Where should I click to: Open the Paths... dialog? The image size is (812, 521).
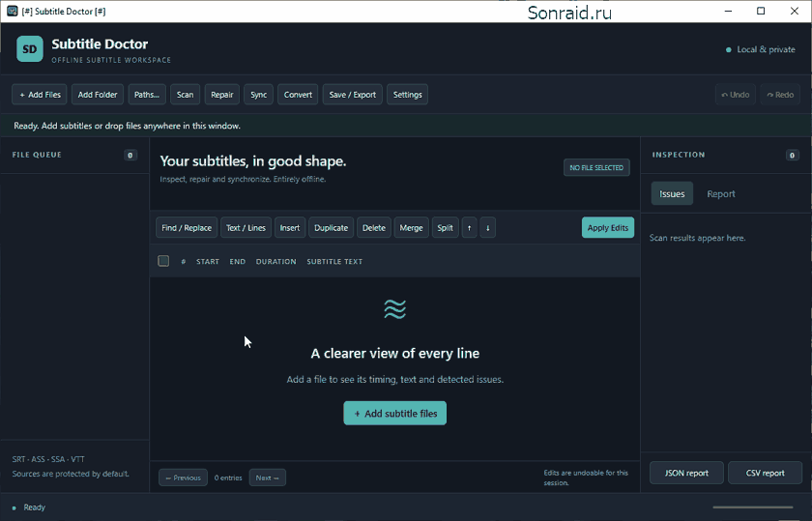tap(147, 95)
